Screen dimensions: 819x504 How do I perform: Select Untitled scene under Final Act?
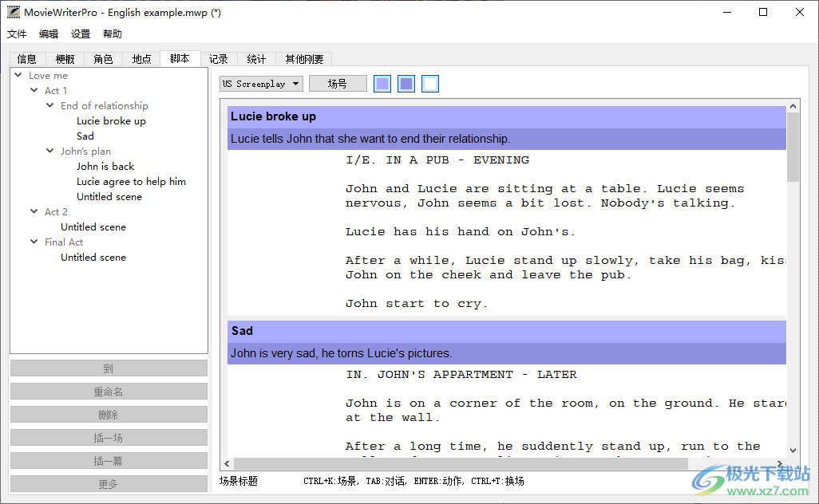[x=93, y=257]
